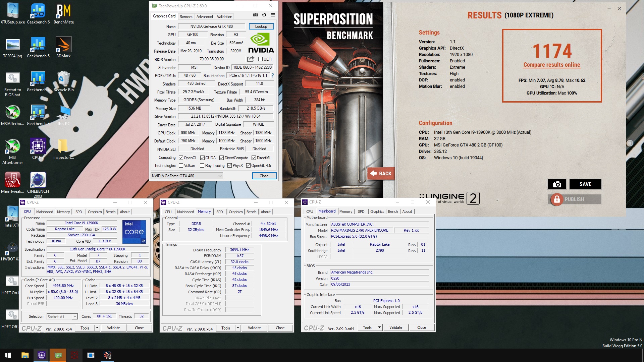
Task: Click Bus Interface question mark help
Action: [273, 75]
